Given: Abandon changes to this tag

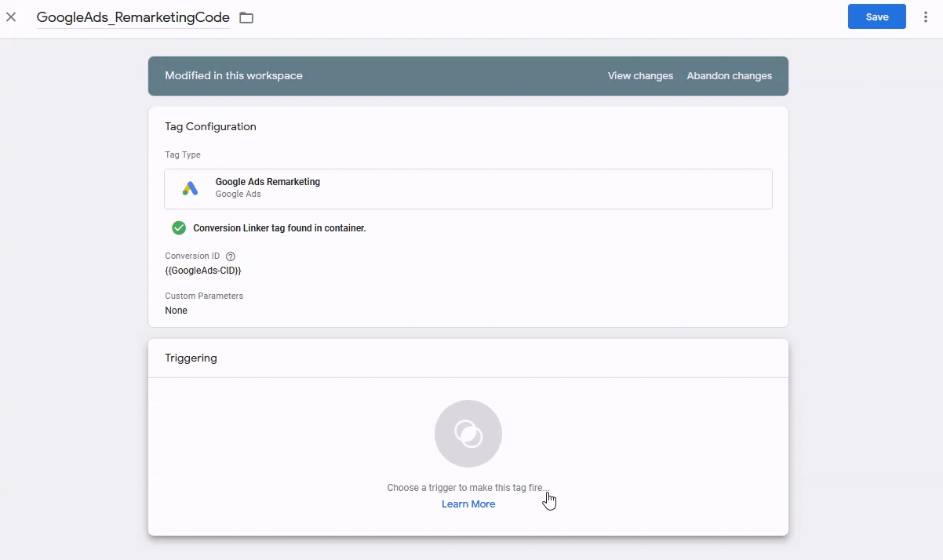Looking at the screenshot, I should pos(729,76).
